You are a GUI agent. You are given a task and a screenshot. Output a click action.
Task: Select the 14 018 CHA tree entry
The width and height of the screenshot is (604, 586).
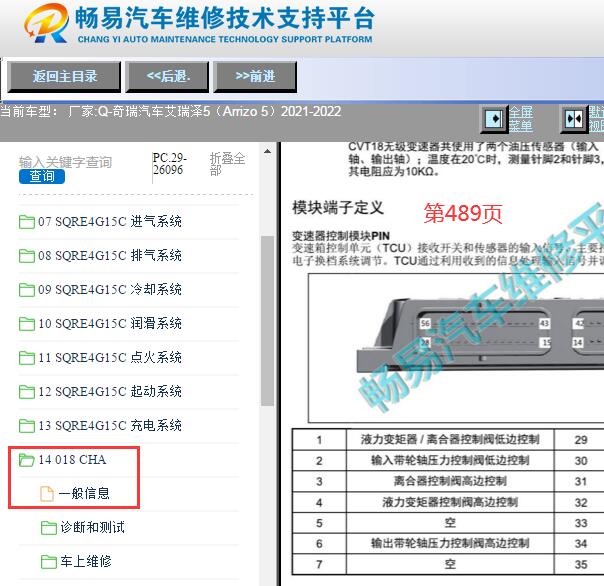(72, 459)
